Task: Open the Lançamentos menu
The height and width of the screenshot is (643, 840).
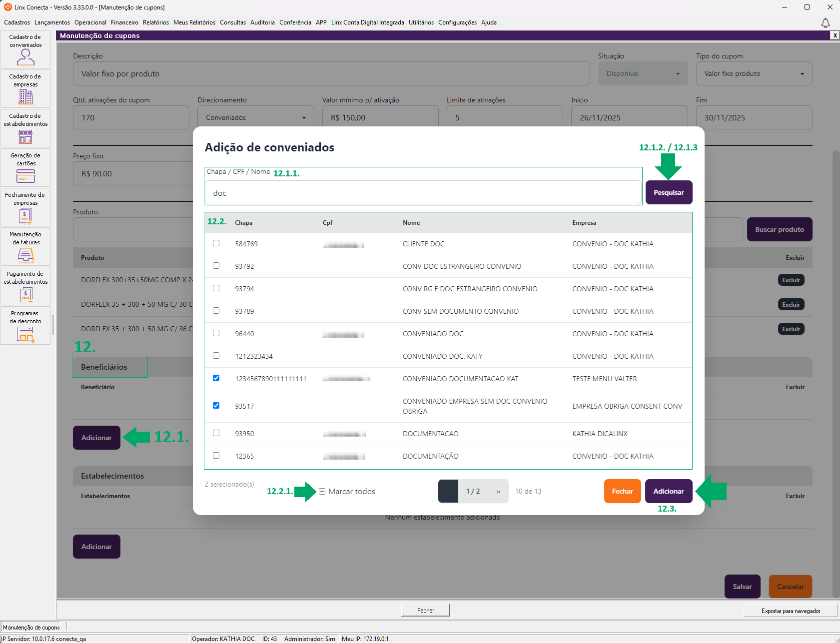Action: tap(52, 22)
